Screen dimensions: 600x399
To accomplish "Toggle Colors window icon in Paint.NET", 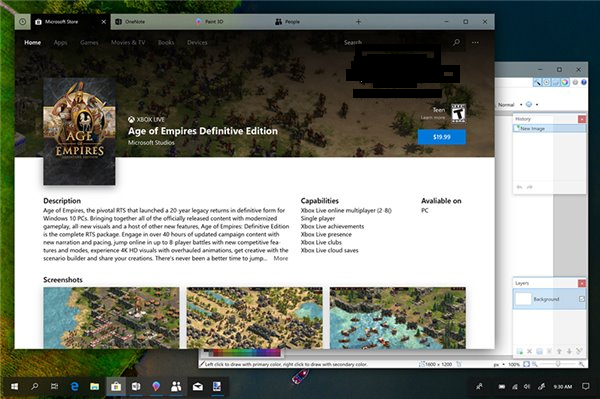I will pos(565,82).
